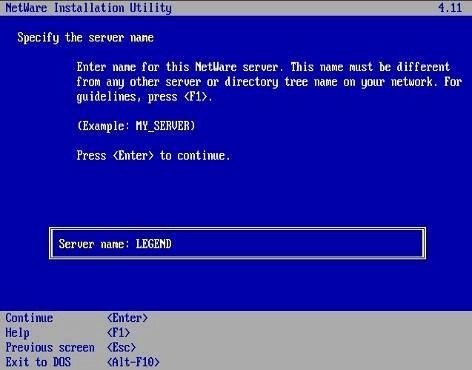
Task: Click the <Esc> key hint
Action: point(121,347)
